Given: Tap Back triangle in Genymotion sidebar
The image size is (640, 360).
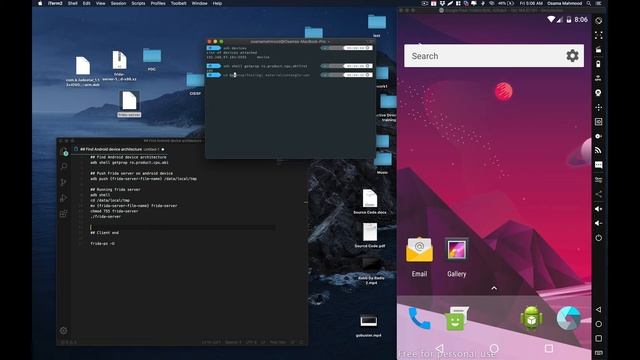Looking at the screenshot, I should point(598,309).
